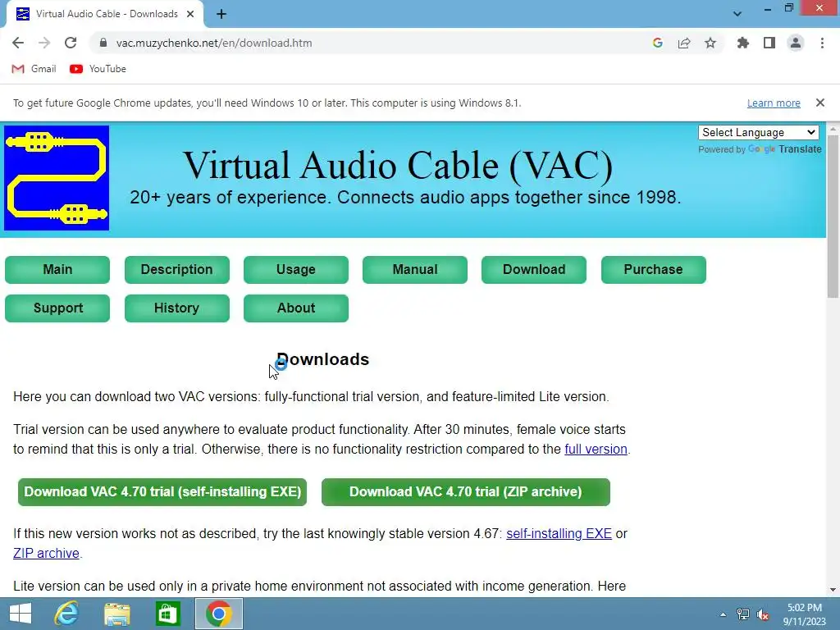The height and width of the screenshot is (630, 840).
Task: Click the scrollbar down arrow
Action: tap(833, 590)
